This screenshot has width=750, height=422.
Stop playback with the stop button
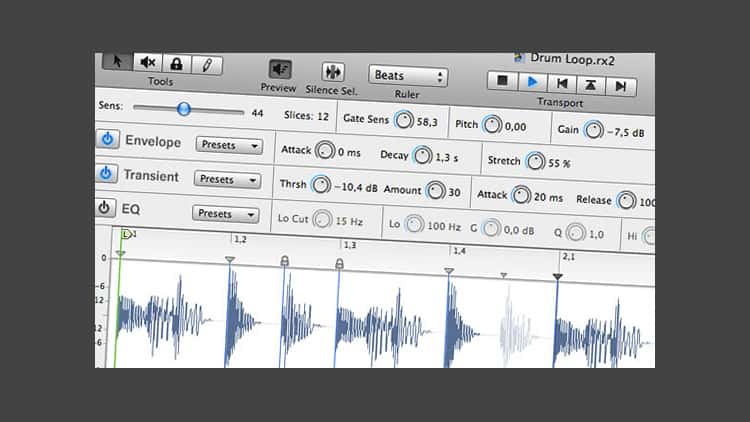point(502,80)
